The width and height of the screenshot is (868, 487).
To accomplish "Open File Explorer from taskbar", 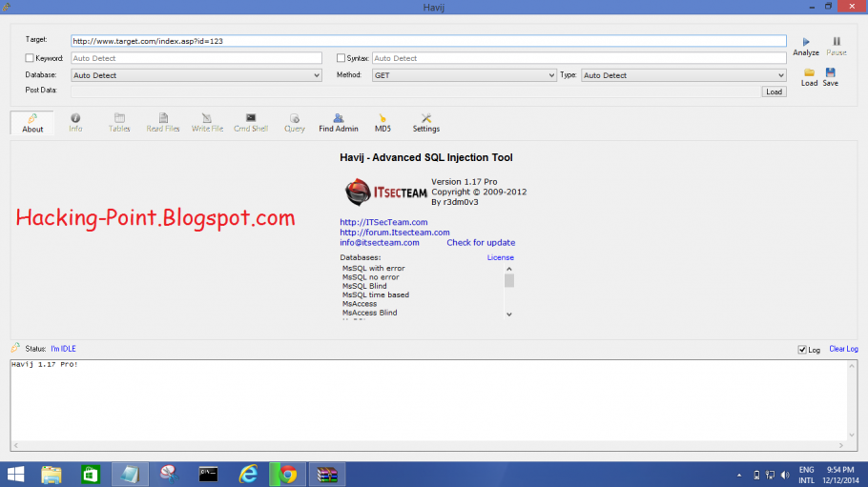I will 51,475.
